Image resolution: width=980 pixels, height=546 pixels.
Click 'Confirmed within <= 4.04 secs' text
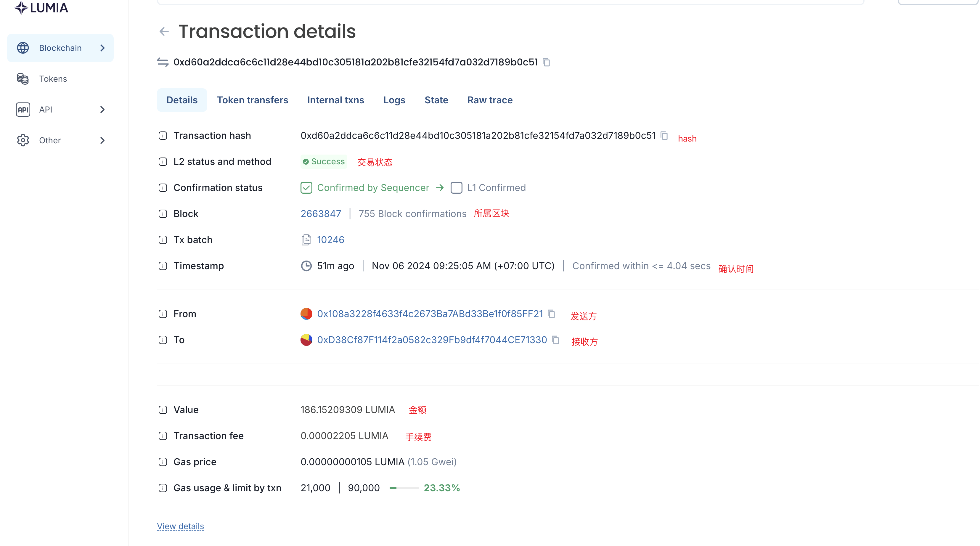point(641,266)
